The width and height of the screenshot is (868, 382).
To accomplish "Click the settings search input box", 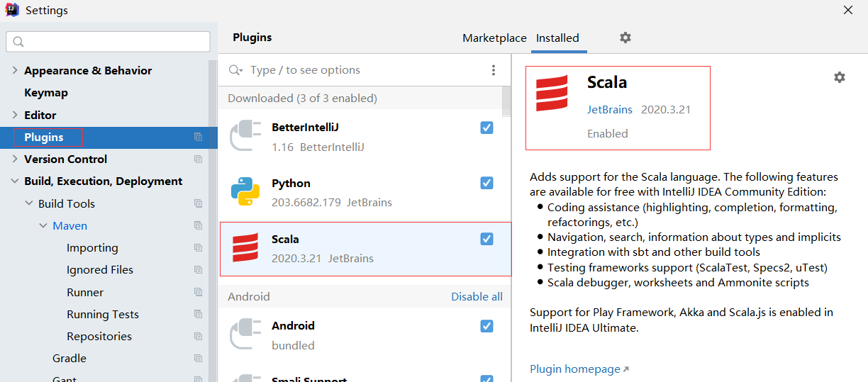I will pos(108,42).
